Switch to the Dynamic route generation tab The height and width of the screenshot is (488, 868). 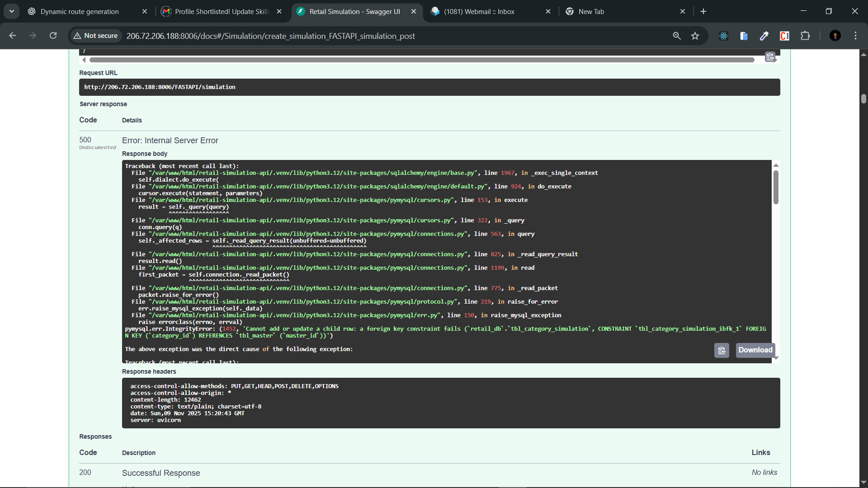(x=80, y=12)
